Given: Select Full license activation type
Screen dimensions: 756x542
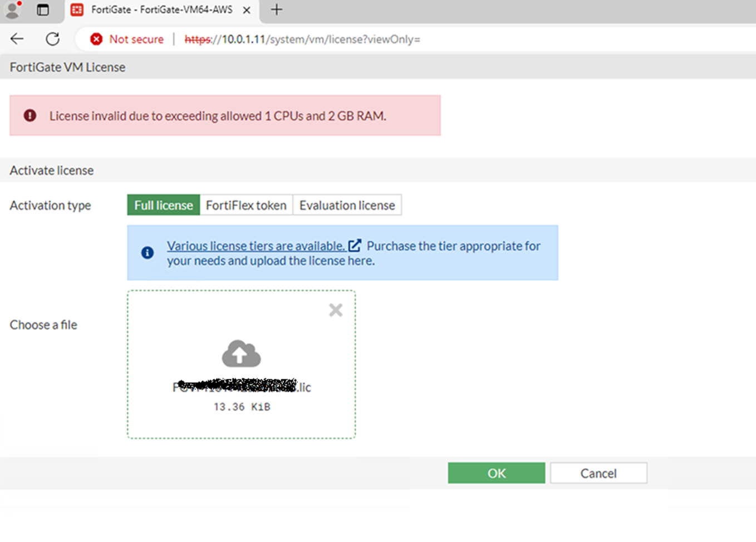Looking at the screenshot, I should 163,205.
